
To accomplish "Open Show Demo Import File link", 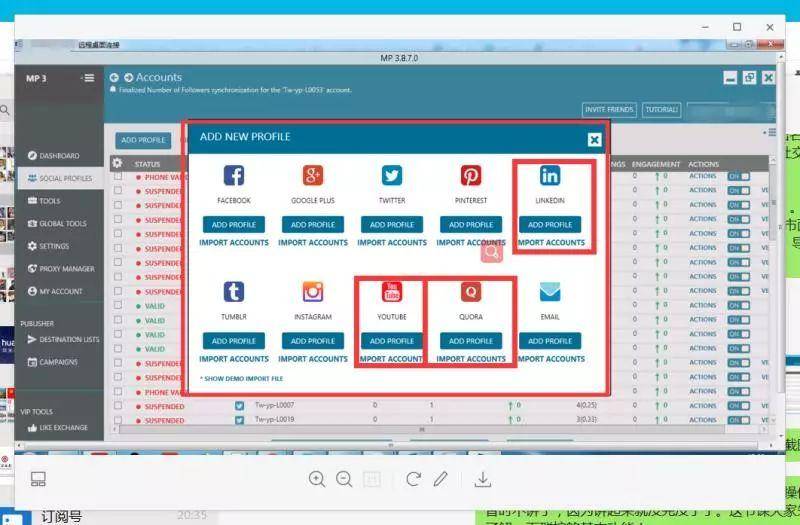I will coord(241,379).
